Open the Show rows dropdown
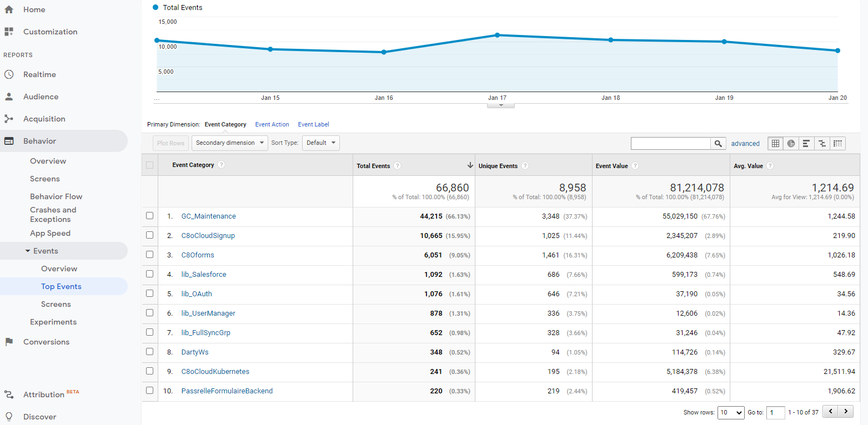The width and height of the screenshot is (868, 425). (731, 412)
